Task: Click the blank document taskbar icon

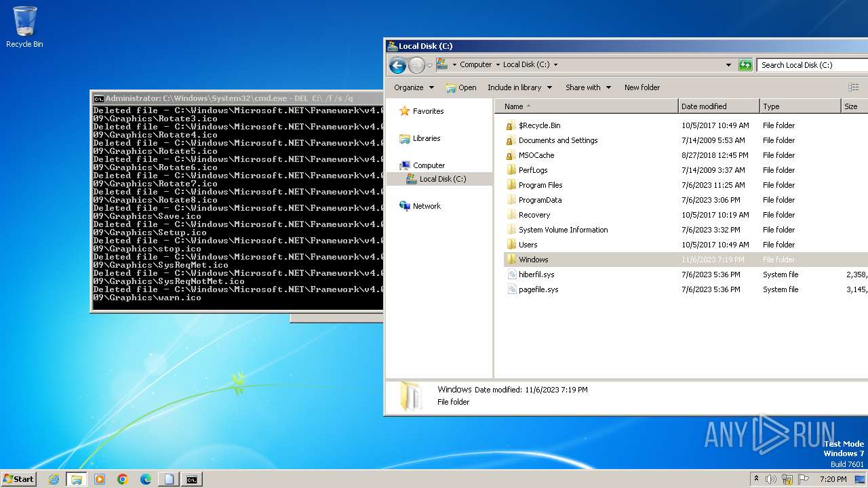Action: (169, 479)
